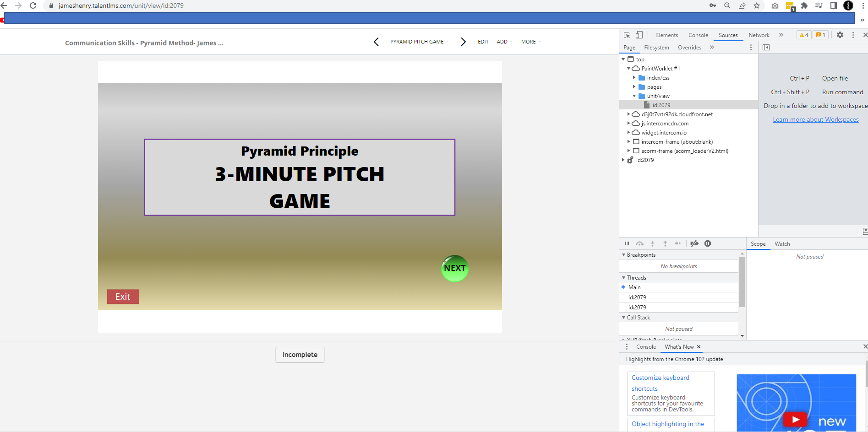This screenshot has width=868, height=432.
Task: Click the browser reload icon
Action: [33, 6]
